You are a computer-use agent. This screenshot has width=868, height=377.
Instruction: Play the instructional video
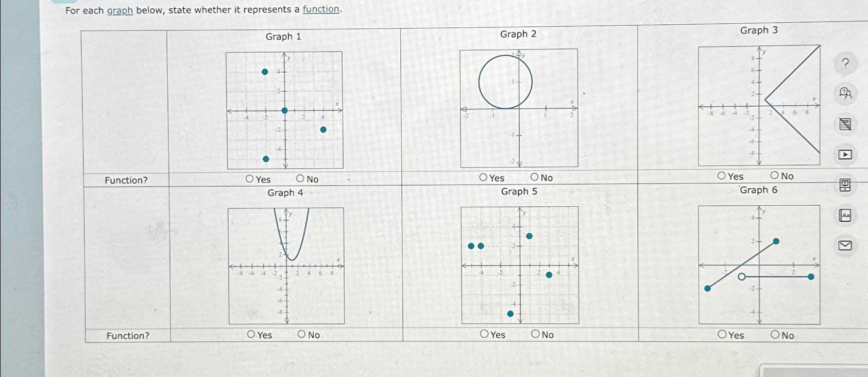pos(845,154)
